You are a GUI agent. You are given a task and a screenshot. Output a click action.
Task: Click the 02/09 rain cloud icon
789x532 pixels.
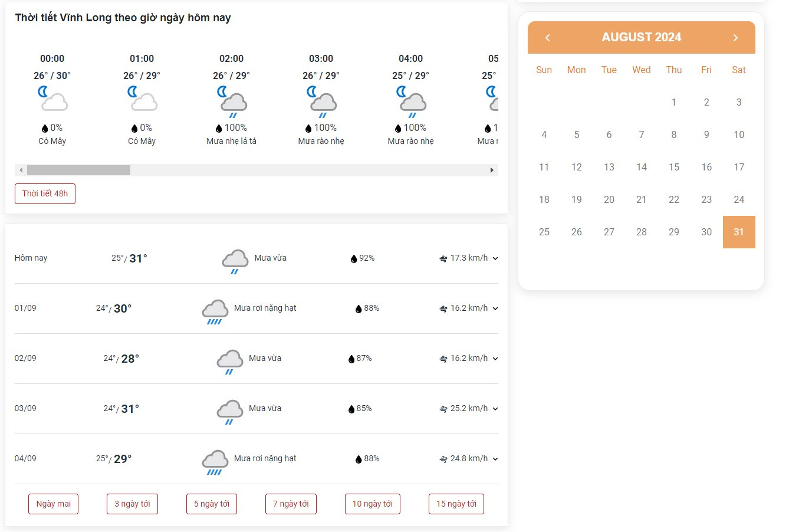tap(229, 362)
